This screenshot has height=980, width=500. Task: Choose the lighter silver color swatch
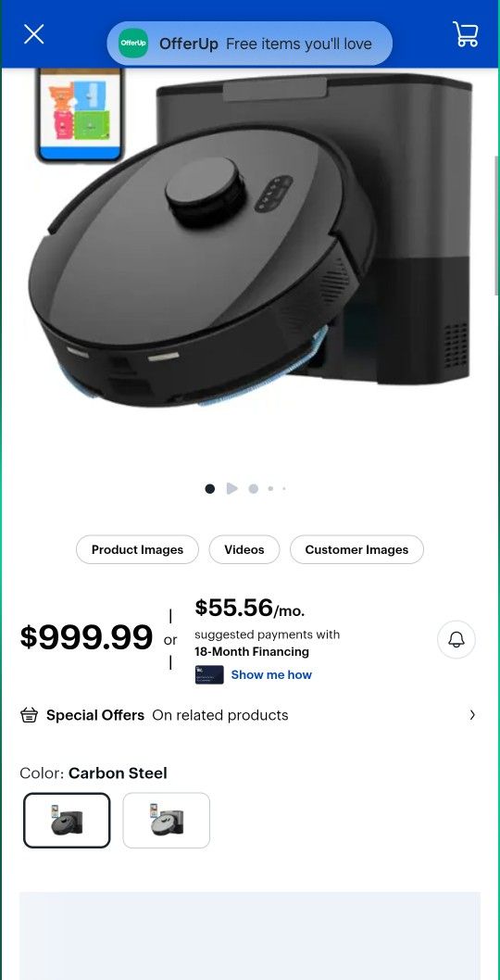pyautogui.click(x=167, y=820)
